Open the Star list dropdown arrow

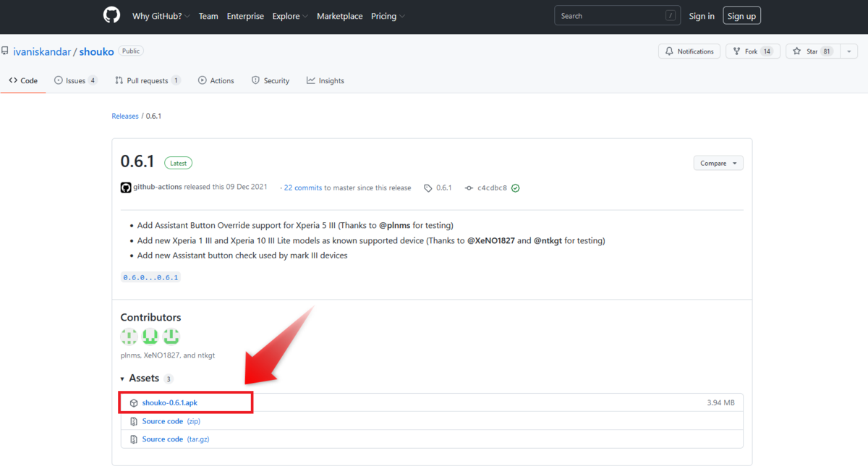(x=848, y=51)
